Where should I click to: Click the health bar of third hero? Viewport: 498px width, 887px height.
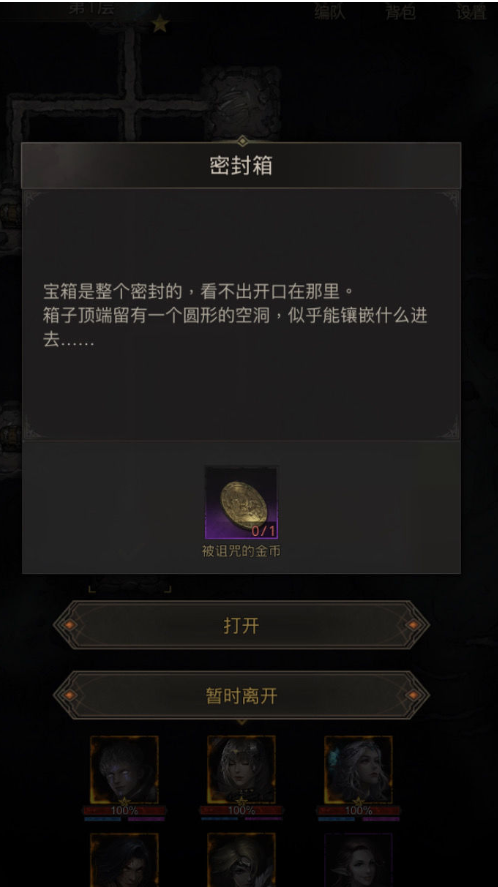(x=358, y=810)
